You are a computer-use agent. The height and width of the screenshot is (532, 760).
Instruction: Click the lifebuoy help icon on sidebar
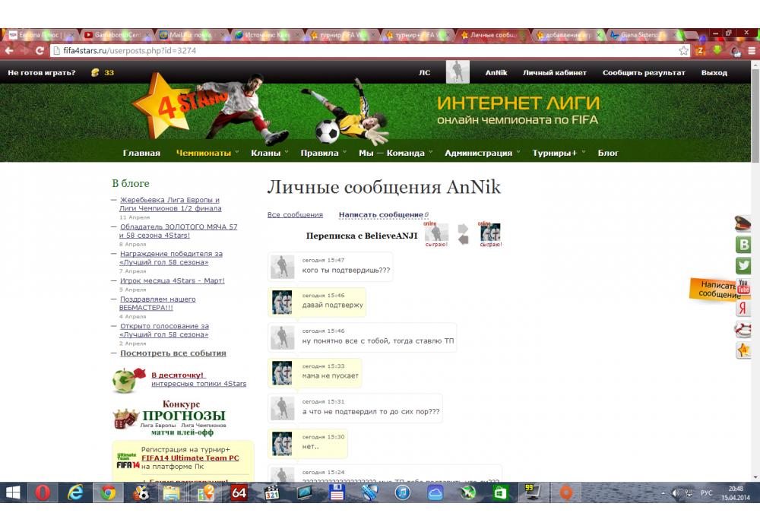(743, 329)
